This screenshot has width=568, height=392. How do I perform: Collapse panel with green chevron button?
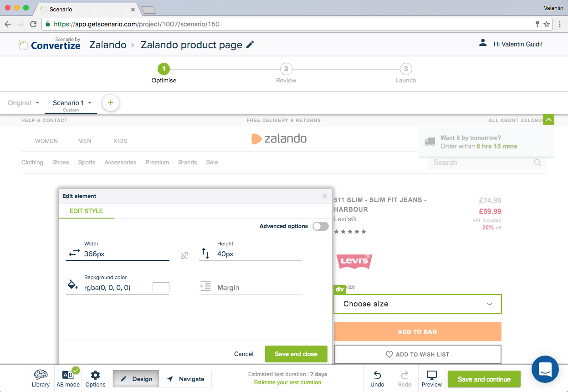point(549,120)
